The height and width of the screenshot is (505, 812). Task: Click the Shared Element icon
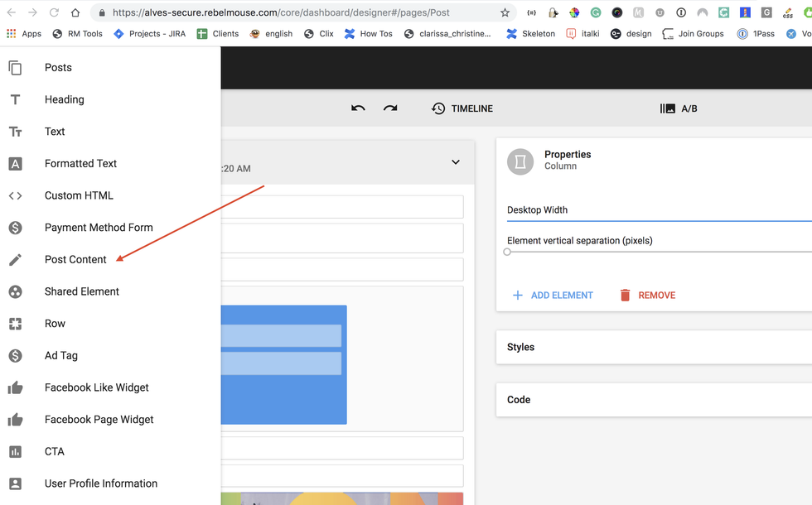pos(15,291)
